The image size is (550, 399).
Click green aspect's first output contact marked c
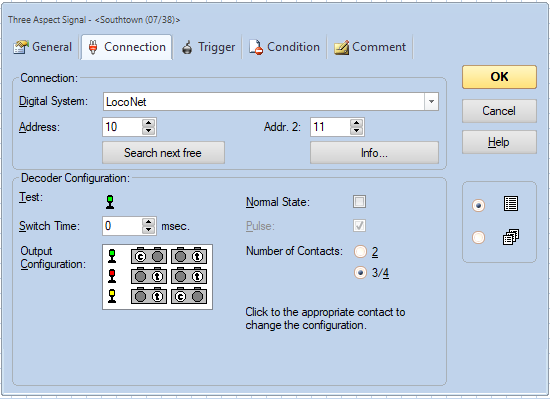click(140, 257)
